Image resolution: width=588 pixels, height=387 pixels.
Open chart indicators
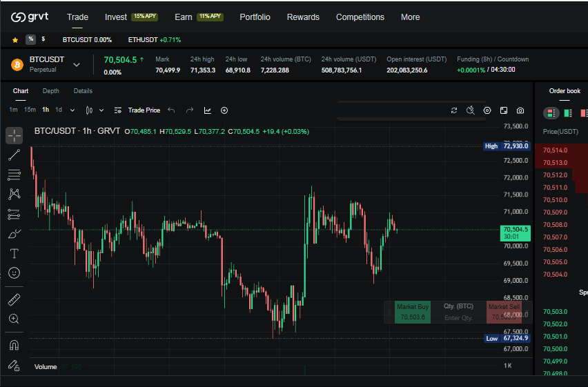(207, 110)
